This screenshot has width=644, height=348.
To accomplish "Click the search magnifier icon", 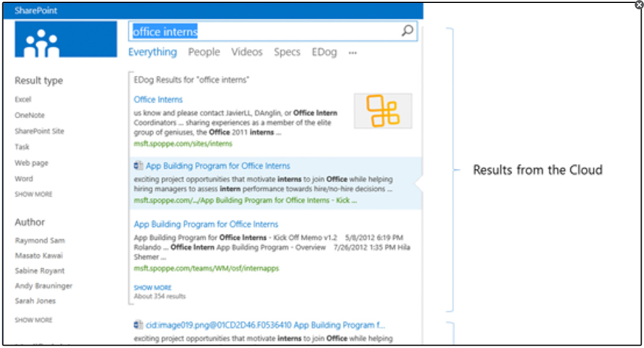I will point(407,30).
